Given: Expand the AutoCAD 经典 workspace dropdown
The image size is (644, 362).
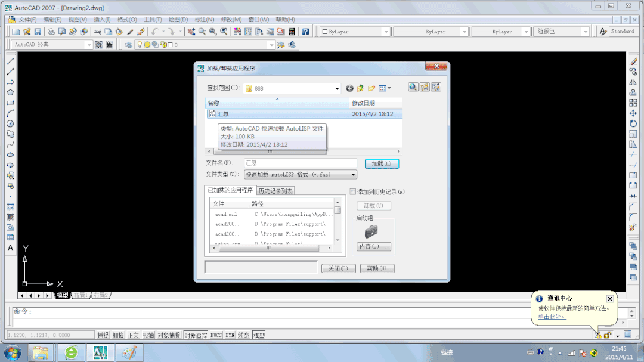Looking at the screenshot, I should point(89,45).
